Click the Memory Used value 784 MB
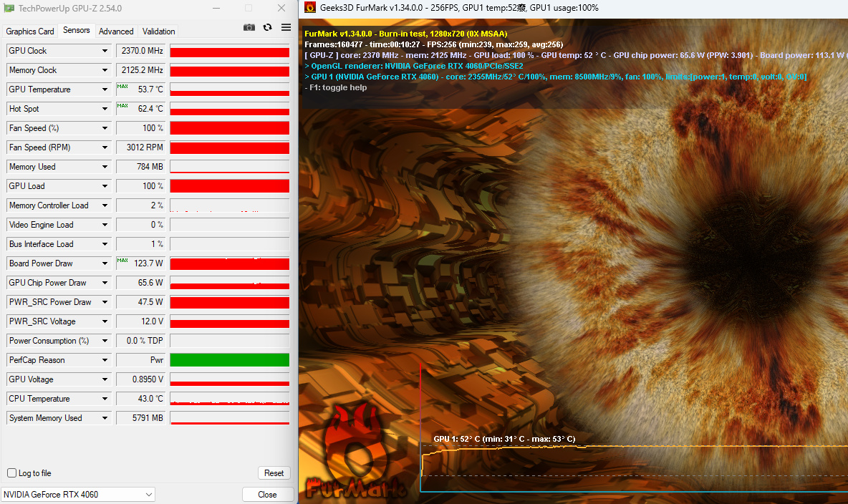The width and height of the screenshot is (848, 504). [x=140, y=167]
